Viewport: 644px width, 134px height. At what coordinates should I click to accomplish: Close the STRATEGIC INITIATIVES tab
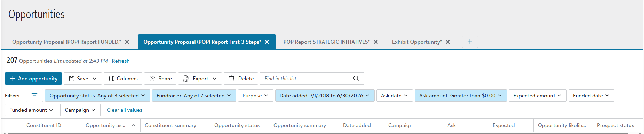[376, 42]
